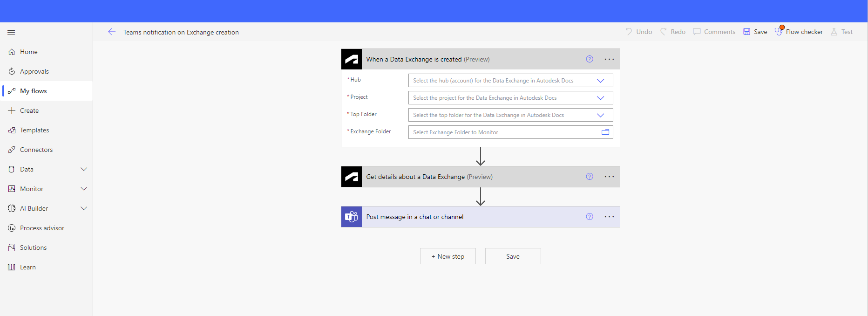Collapse the Data Exchange created trigger header
Image resolution: width=868 pixels, height=316 pixels.
481,59
